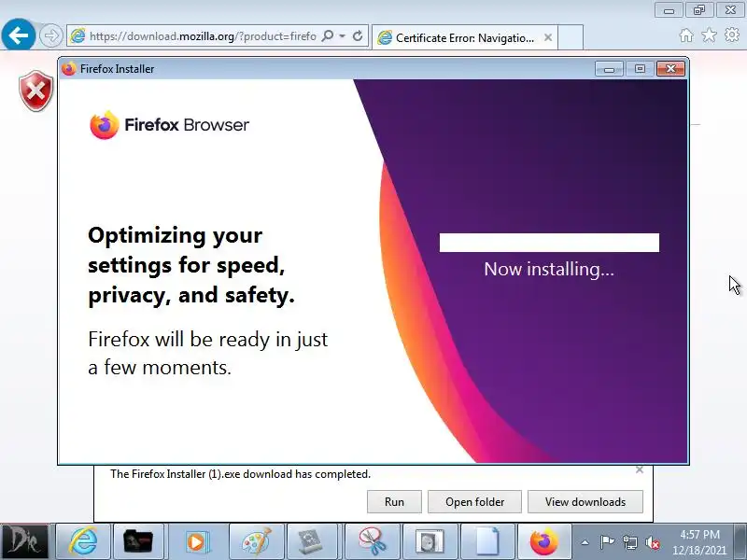Screen dimensions: 747x560
Task: Click the Show desktop strip
Action: [x=740, y=541]
